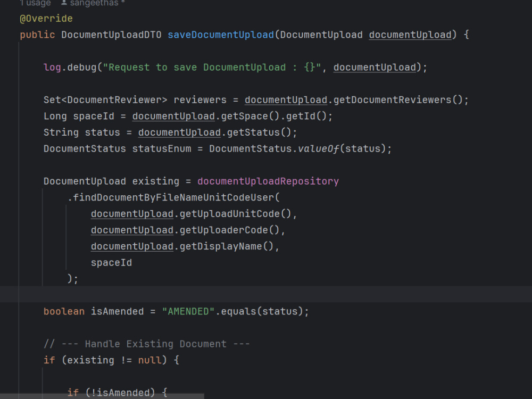Click the "String" type before status

coord(61,132)
